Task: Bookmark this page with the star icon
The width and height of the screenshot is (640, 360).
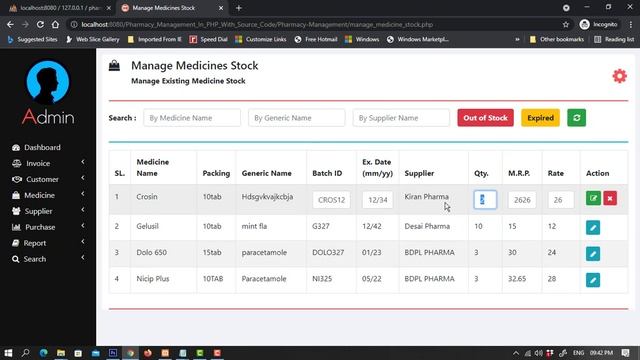Action: [566, 24]
